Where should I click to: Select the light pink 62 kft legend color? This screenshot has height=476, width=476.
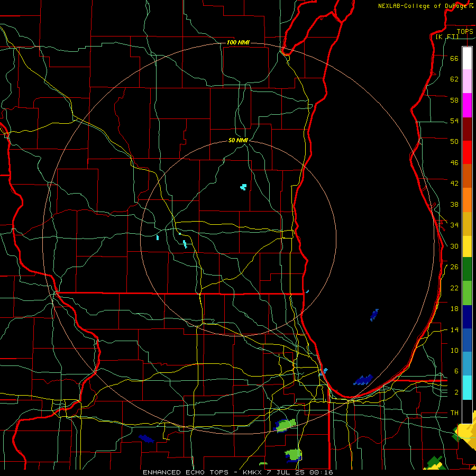point(467,81)
